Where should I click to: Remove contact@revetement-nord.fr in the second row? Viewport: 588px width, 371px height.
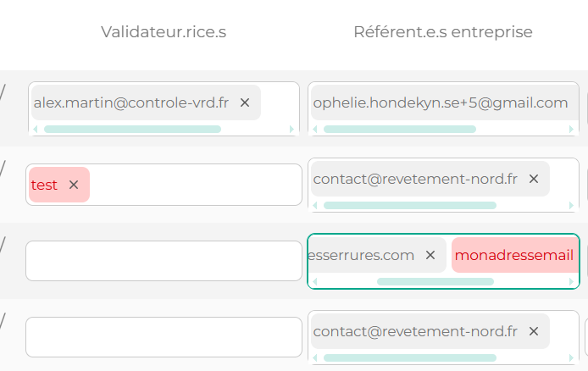coord(534,179)
